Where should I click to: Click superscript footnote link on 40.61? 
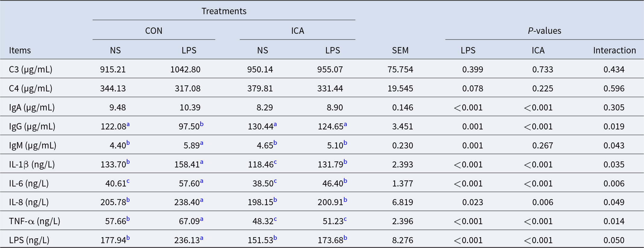128,181
